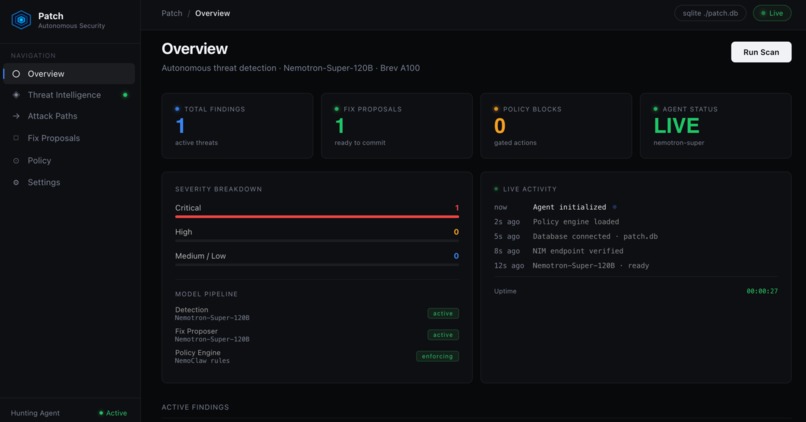Click the 12s ago timestamp
Viewport: 806px width, 422px height.
509,266
